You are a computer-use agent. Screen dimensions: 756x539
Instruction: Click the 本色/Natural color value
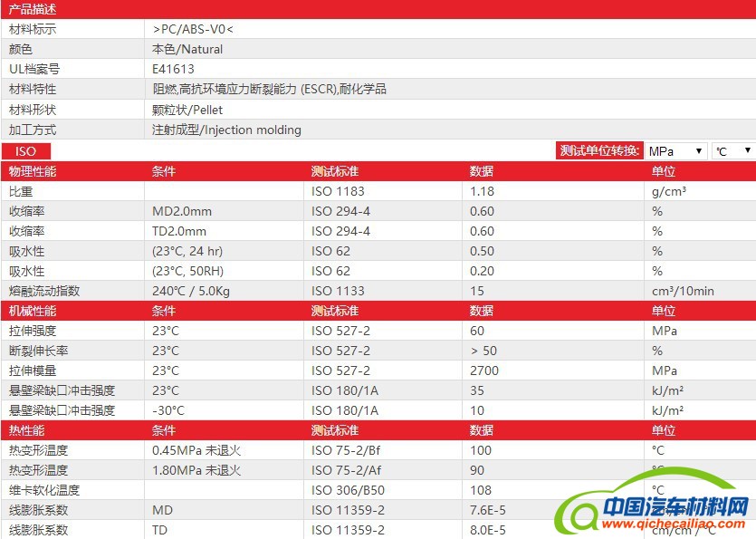tap(187, 49)
